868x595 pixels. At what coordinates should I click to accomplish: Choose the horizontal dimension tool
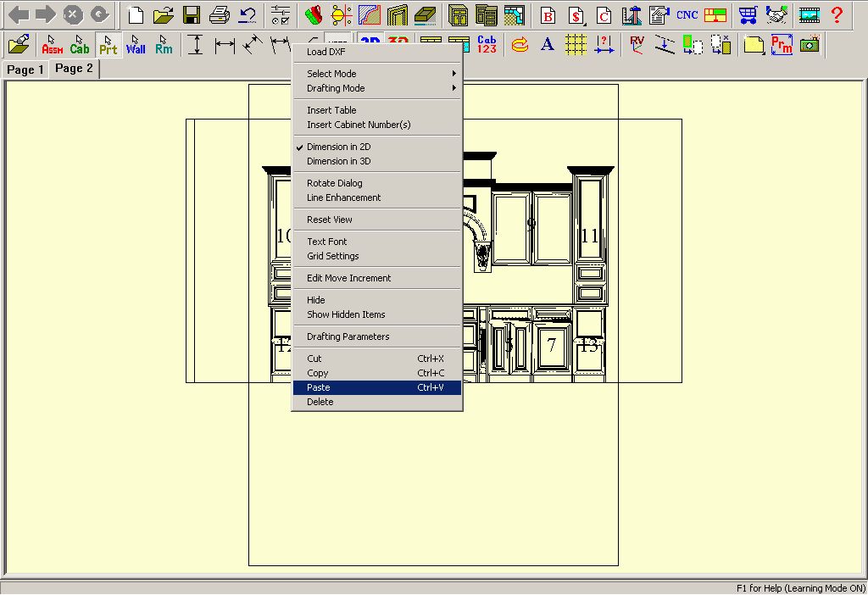pyautogui.click(x=224, y=45)
